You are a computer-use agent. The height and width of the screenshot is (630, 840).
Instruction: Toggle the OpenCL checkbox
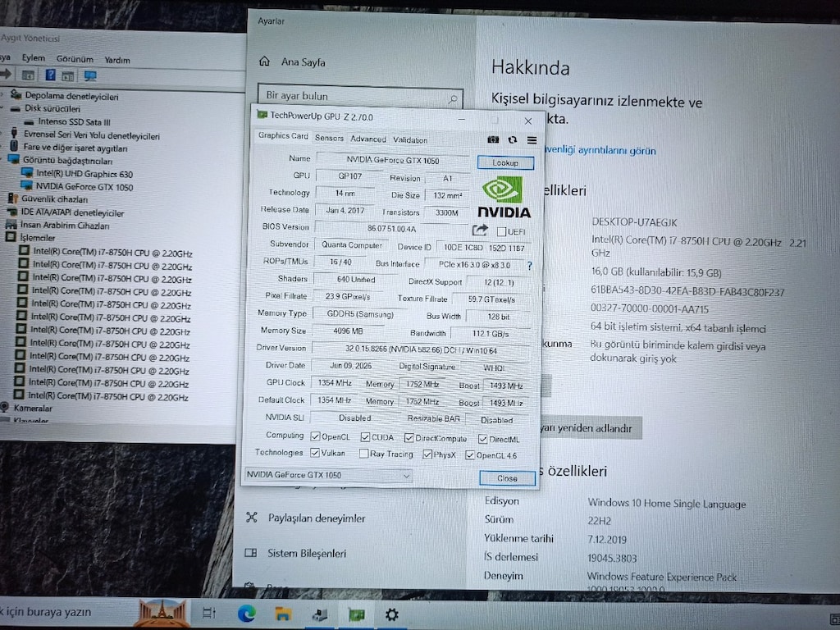coord(315,436)
